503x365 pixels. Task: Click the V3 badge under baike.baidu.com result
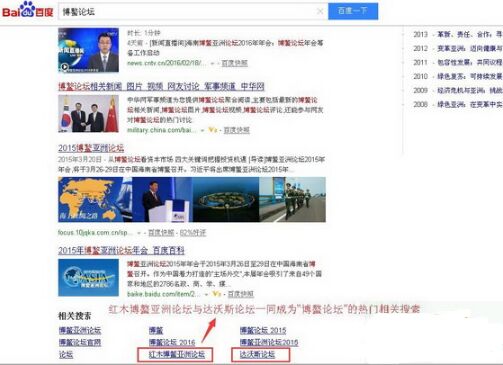[217, 294]
